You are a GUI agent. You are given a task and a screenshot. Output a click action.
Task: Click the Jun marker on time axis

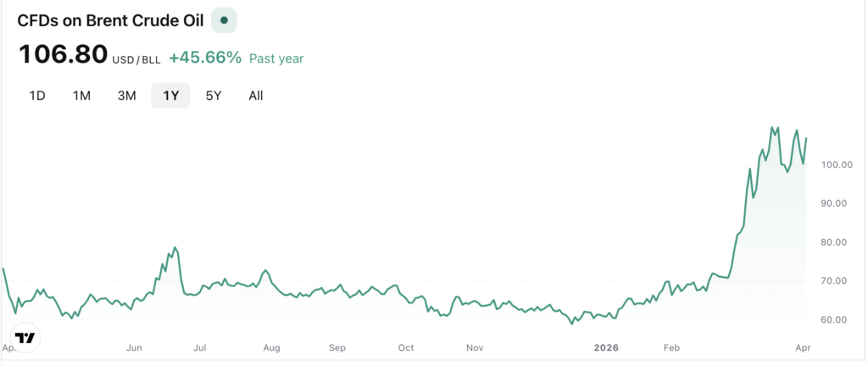(x=133, y=347)
